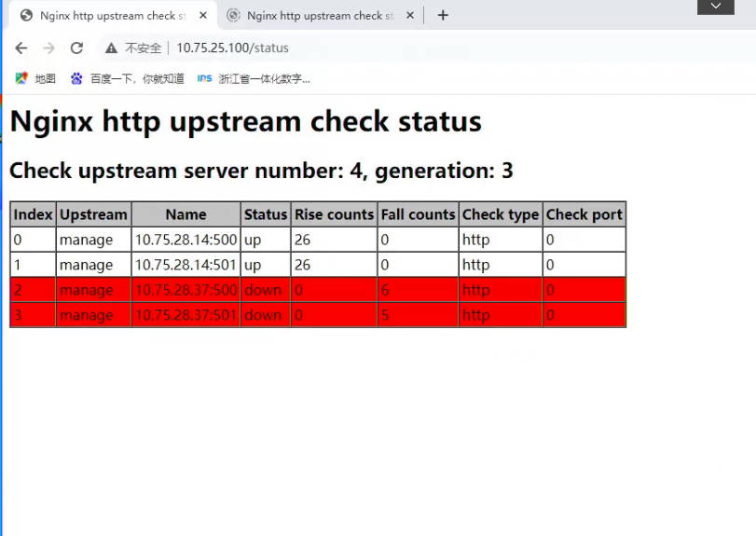Click the Check port column header

(x=584, y=214)
